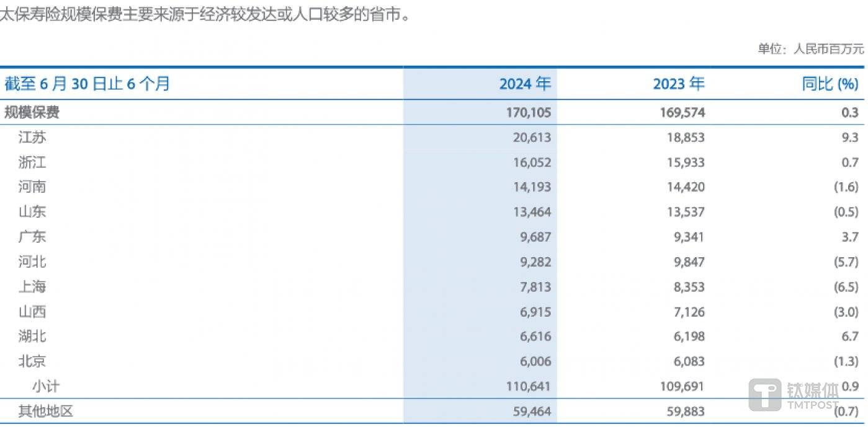Click the 江苏 row label
The height and width of the screenshot is (427, 868).
(x=31, y=137)
